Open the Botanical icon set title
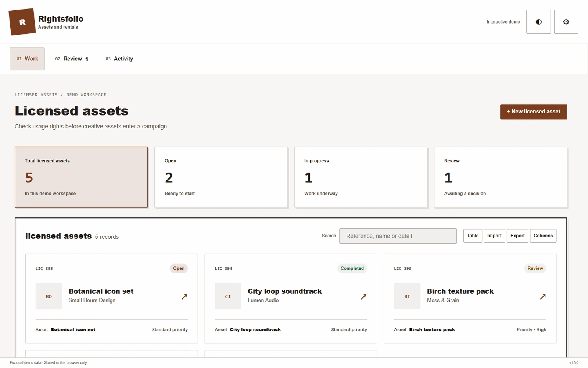 [x=101, y=291]
